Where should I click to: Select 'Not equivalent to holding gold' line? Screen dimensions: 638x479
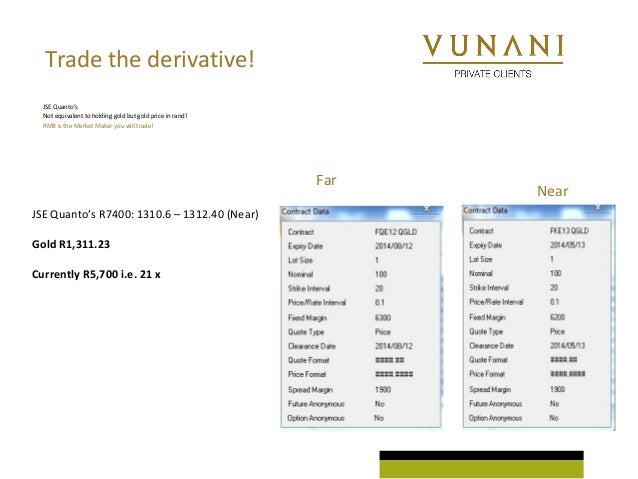click(115, 116)
